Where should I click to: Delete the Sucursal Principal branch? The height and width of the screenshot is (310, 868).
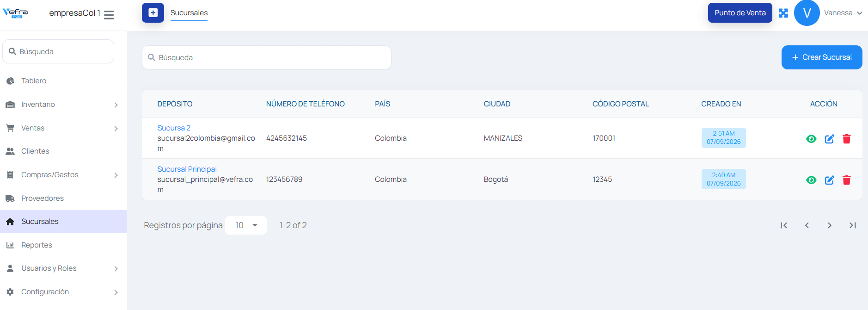click(847, 180)
